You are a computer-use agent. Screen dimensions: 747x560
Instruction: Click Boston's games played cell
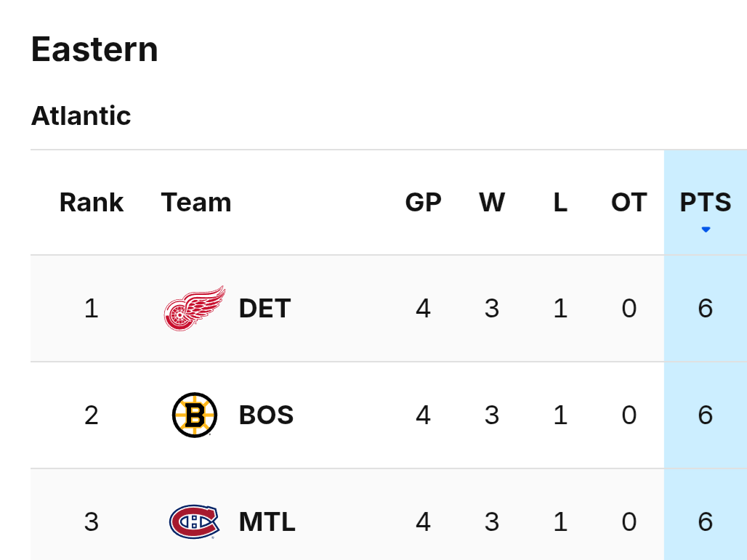point(423,415)
